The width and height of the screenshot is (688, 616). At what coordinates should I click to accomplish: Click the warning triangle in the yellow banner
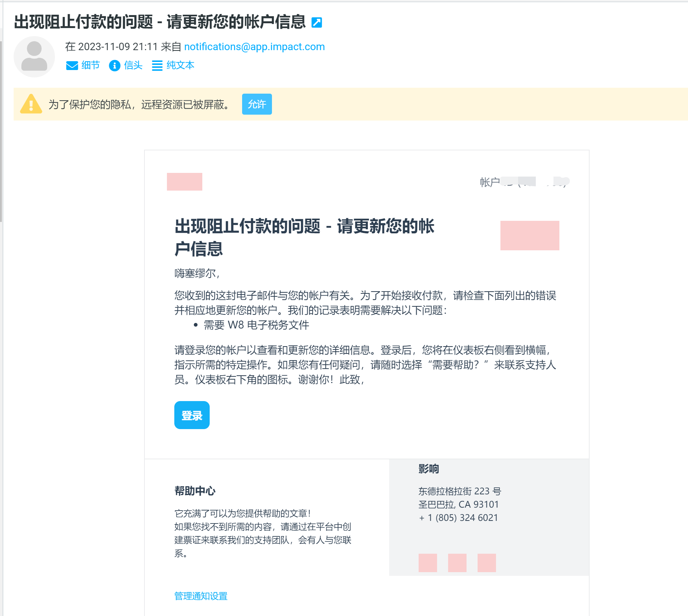[31, 104]
